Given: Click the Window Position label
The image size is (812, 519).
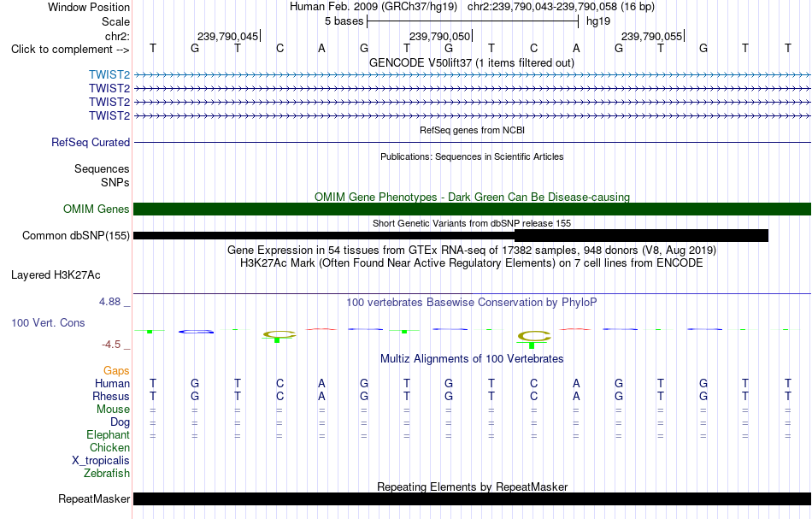Looking at the screenshot, I should [89, 7].
